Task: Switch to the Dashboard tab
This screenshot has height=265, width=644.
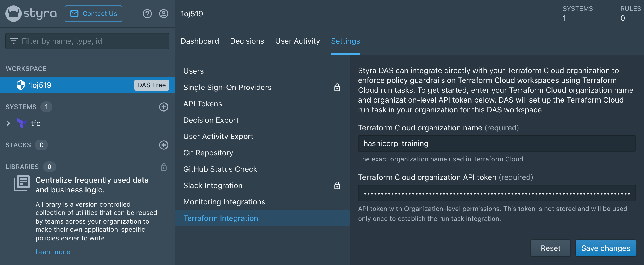Action: (x=200, y=41)
